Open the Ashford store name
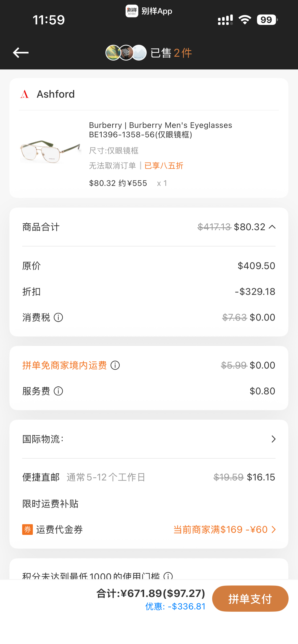This screenshot has height=644, width=298. click(x=56, y=94)
